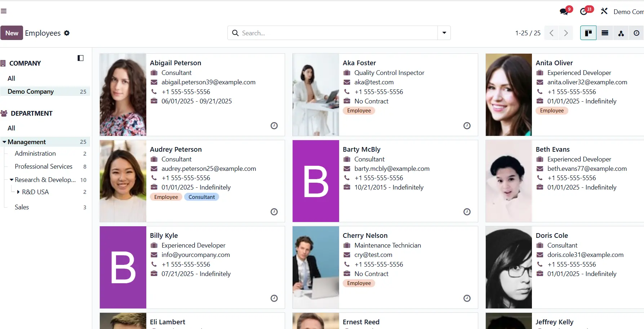The width and height of the screenshot is (644, 329).
Task: Collapse the Research & Development node
Action: (12, 180)
